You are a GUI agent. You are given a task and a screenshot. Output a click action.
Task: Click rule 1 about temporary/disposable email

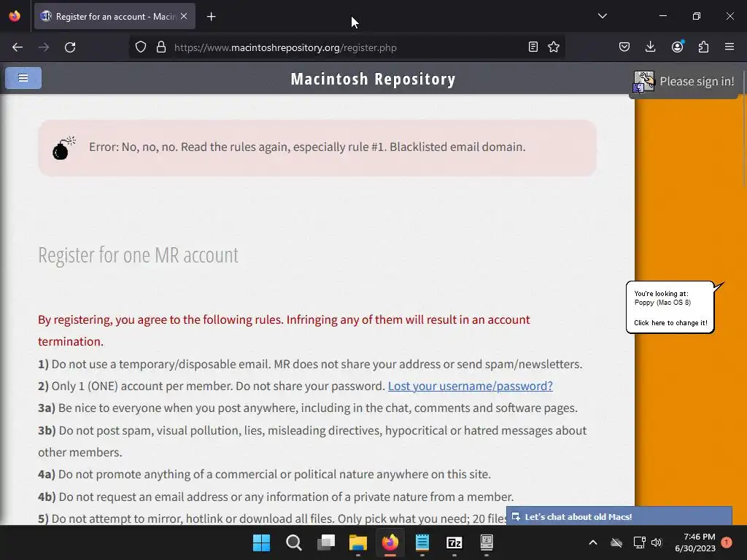click(310, 364)
